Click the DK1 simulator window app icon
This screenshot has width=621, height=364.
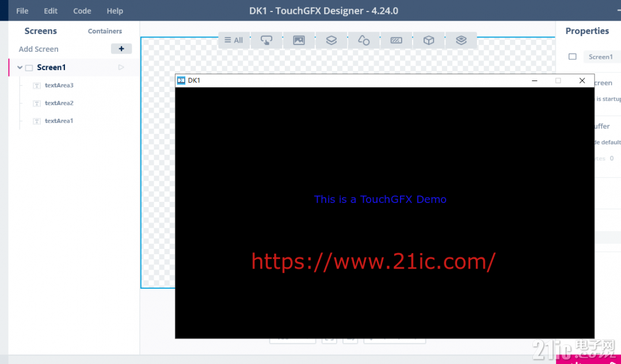[x=181, y=81]
